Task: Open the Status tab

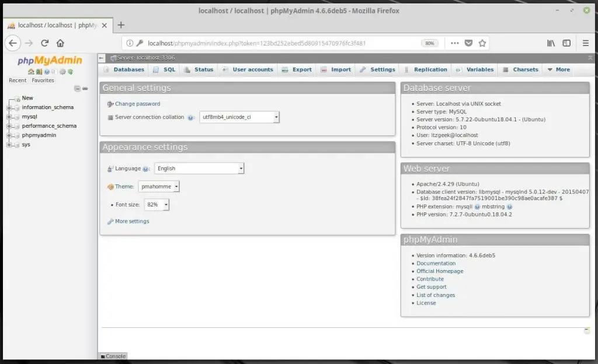Action: click(x=199, y=69)
